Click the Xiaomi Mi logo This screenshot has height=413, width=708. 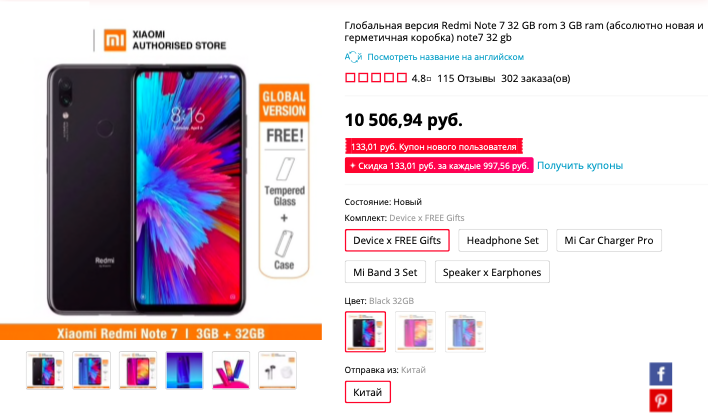[115, 40]
